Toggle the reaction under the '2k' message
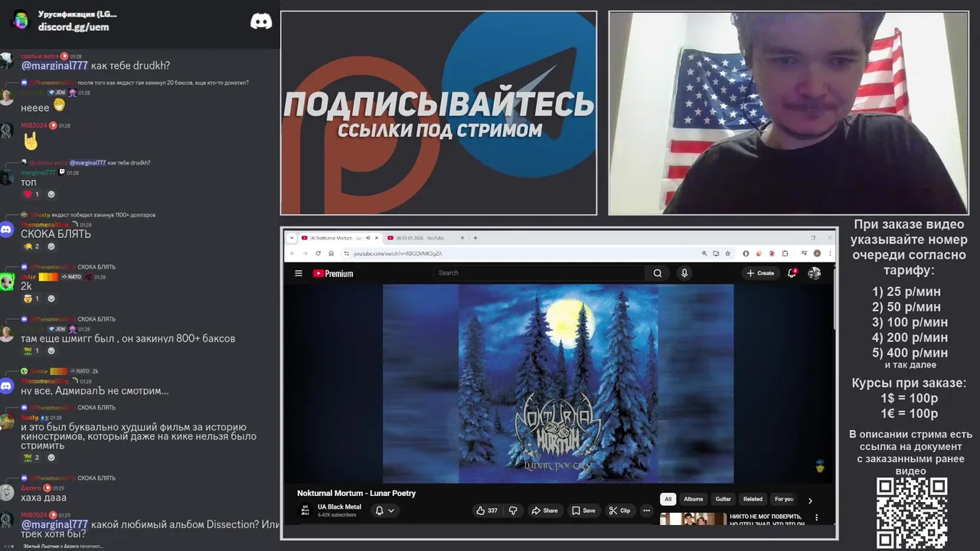 coord(31,298)
